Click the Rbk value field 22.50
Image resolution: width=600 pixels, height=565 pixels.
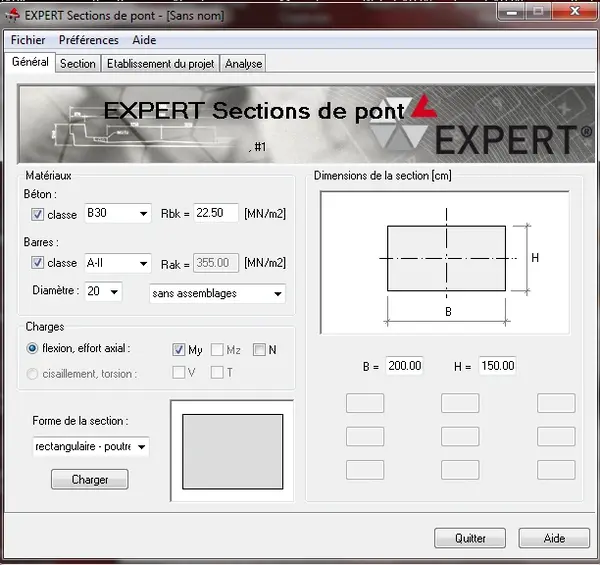(x=216, y=213)
